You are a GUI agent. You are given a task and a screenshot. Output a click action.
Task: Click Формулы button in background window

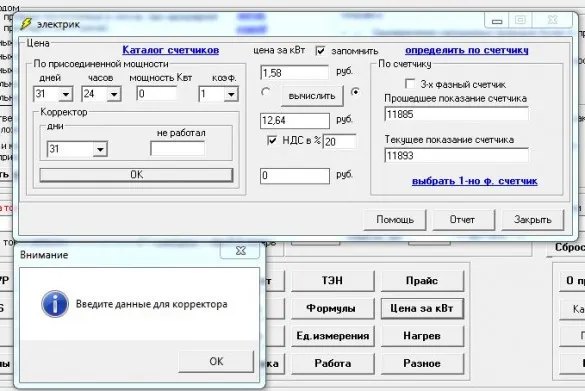[x=332, y=308]
